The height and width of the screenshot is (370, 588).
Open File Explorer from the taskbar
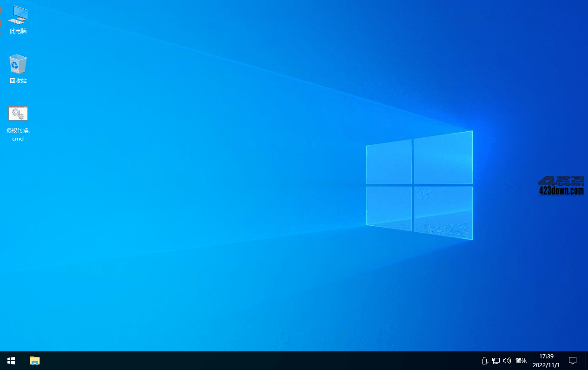[35, 361]
